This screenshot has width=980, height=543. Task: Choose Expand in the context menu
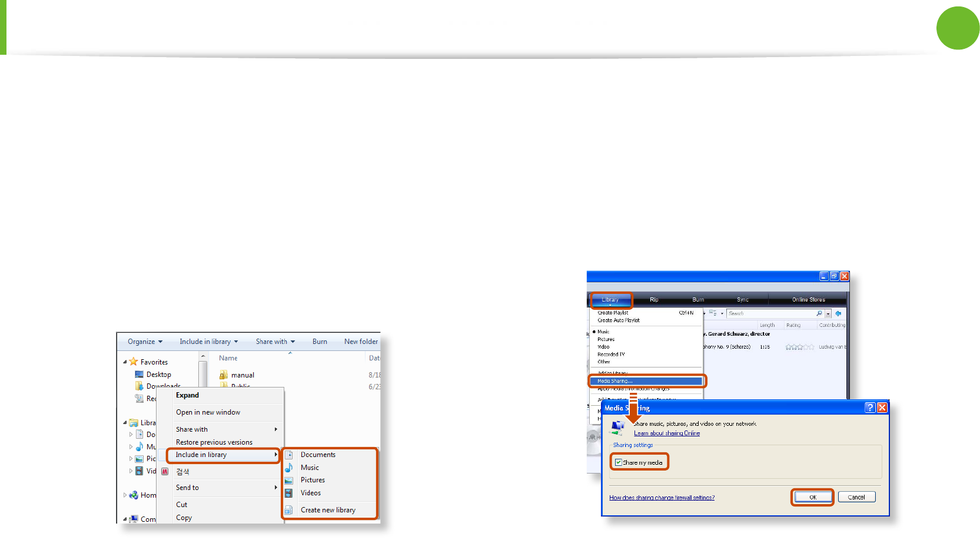[187, 395]
